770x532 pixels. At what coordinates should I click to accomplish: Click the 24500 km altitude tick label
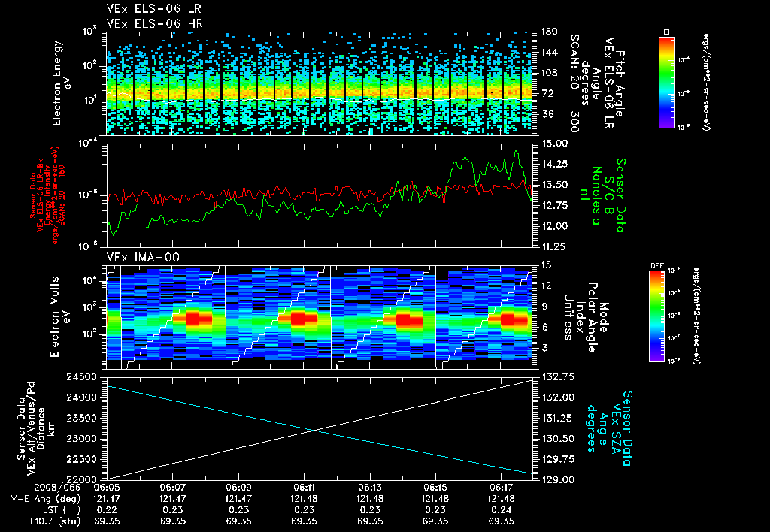(81, 377)
